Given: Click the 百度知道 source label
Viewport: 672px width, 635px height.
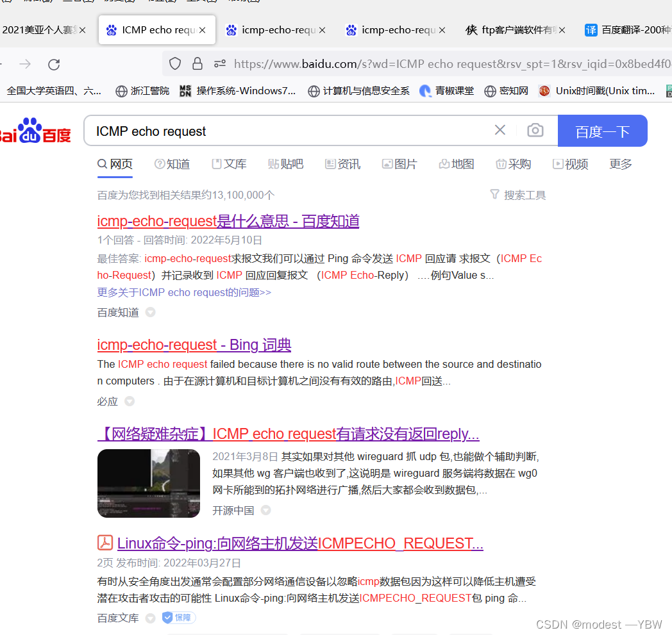Looking at the screenshot, I should click(118, 312).
